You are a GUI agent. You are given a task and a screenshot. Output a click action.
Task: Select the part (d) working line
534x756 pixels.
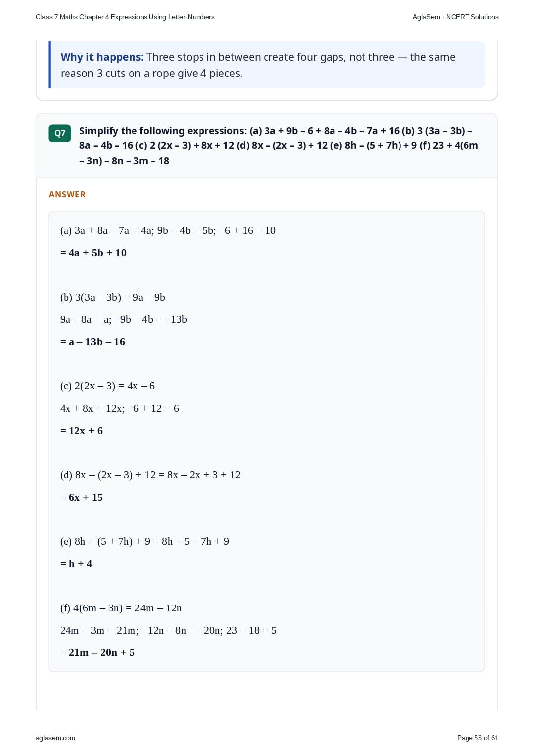150,475
